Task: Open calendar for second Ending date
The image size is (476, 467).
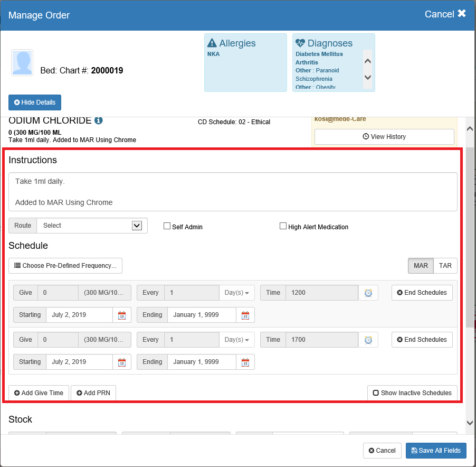Action: click(x=245, y=362)
